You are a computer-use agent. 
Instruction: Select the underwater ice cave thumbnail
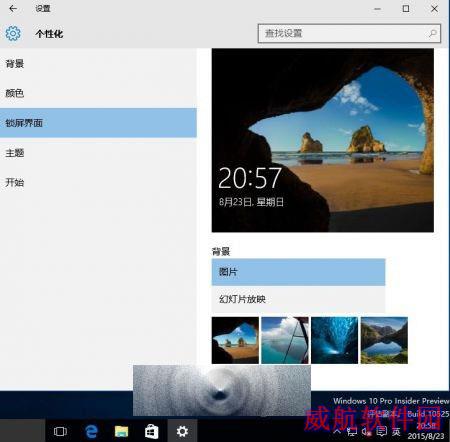[x=334, y=340]
